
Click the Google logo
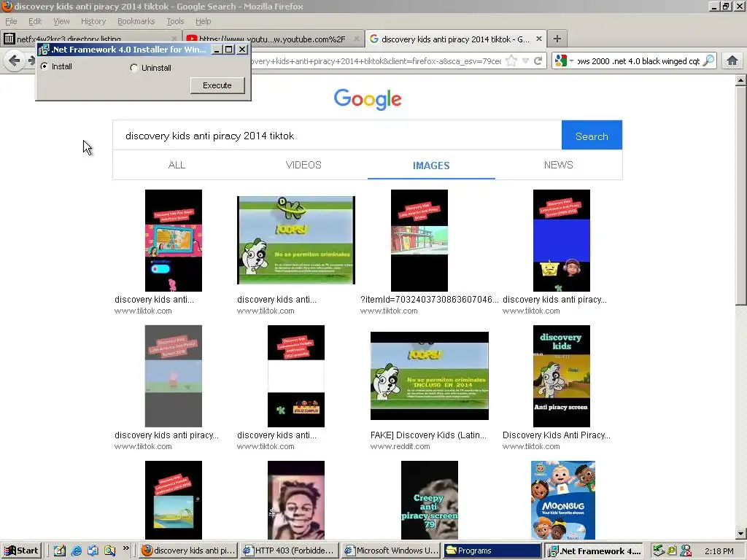[x=368, y=99]
